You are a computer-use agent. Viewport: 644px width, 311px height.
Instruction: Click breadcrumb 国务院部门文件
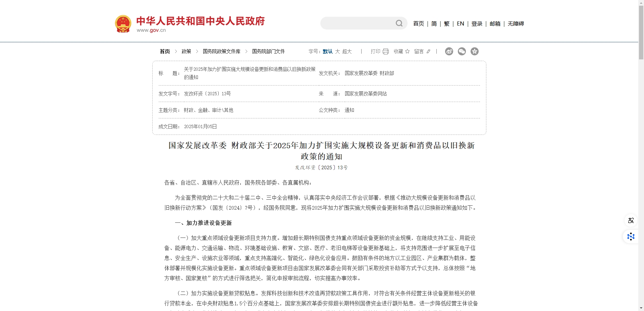pyautogui.click(x=268, y=51)
